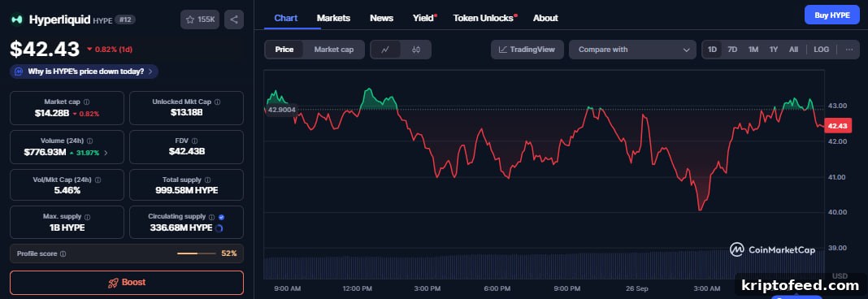Click the 52% profile score value
The image size is (868, 299).
coord(228,253)
